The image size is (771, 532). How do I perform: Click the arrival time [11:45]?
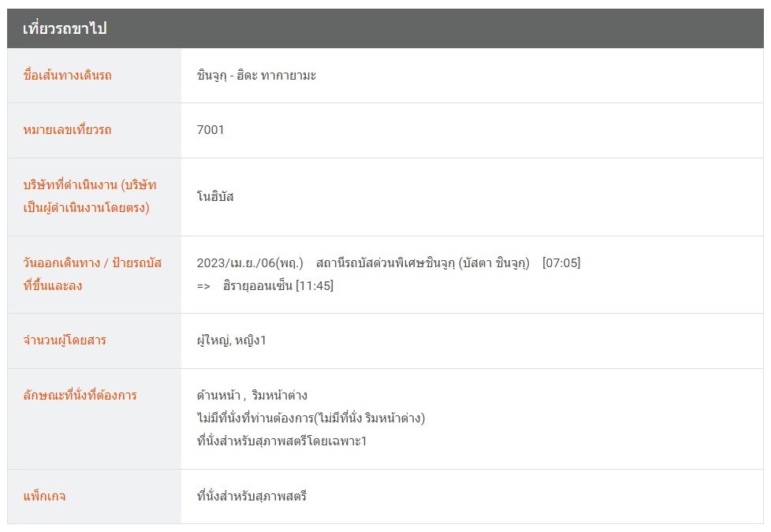[x=315, y=285]
